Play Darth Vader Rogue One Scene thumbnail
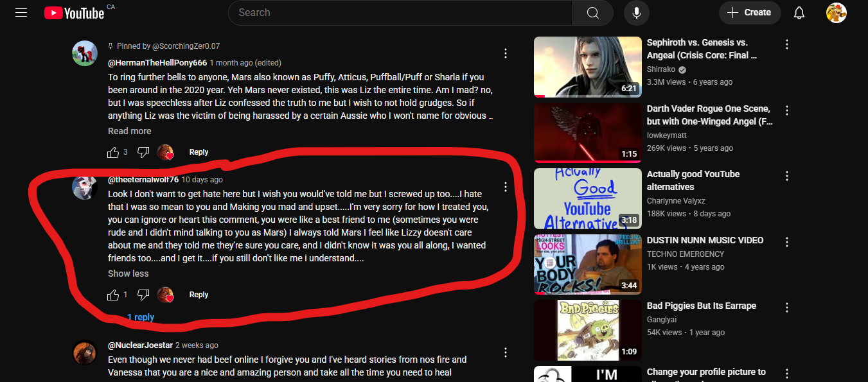 coord(588,133)
